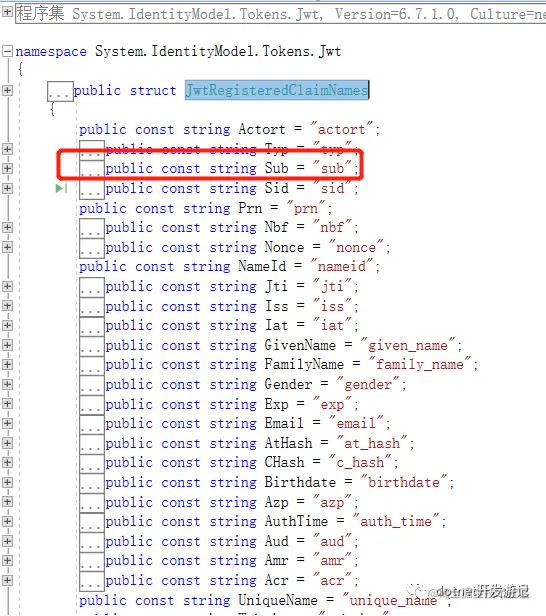Expand the 程序集 assembly header region
This screenshot has height=616, width=546.
coord(7,12)
